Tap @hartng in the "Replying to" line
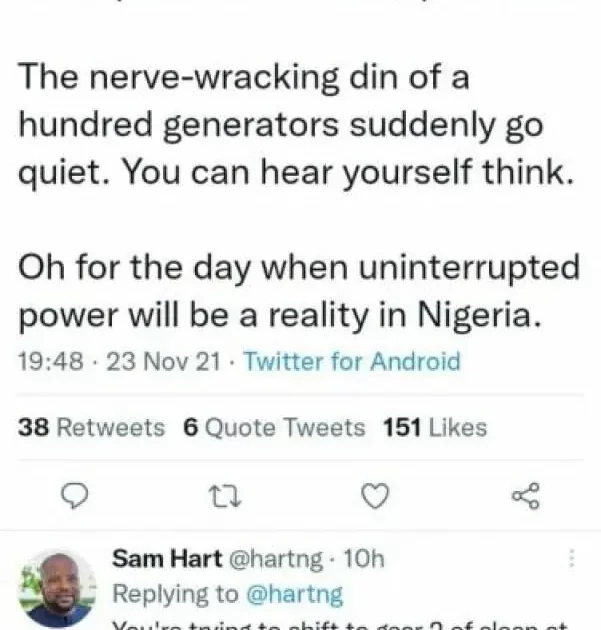Image resolution: width=601 pixels, height=630 pixels. (295, 594)
